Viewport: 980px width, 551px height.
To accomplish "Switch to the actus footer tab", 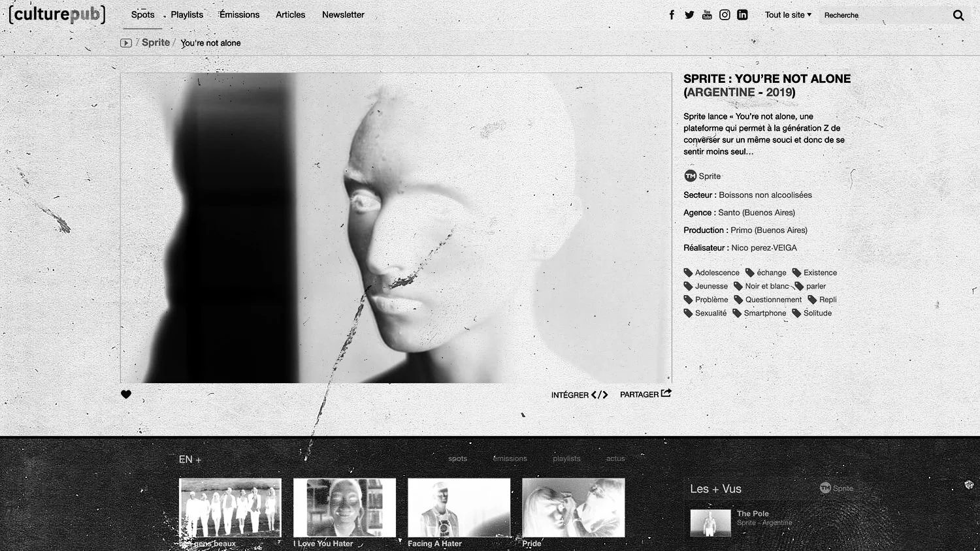I will point(615,458).
